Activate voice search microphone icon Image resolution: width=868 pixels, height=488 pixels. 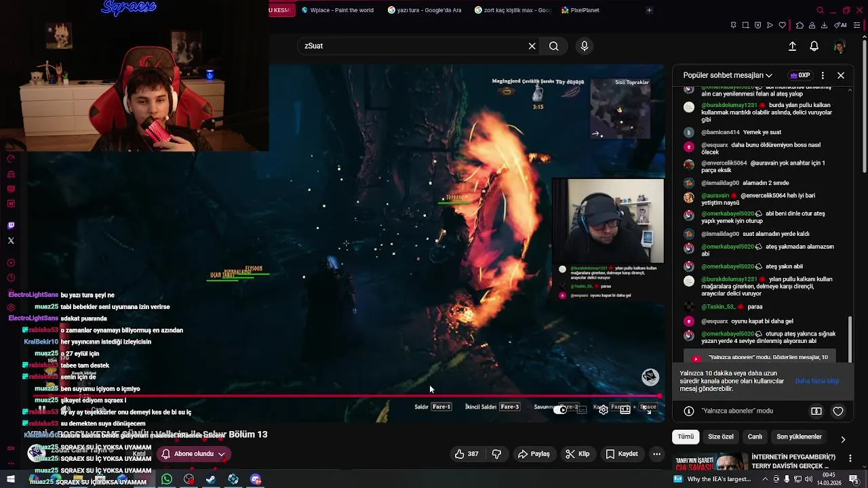click(x=585, y=46)
